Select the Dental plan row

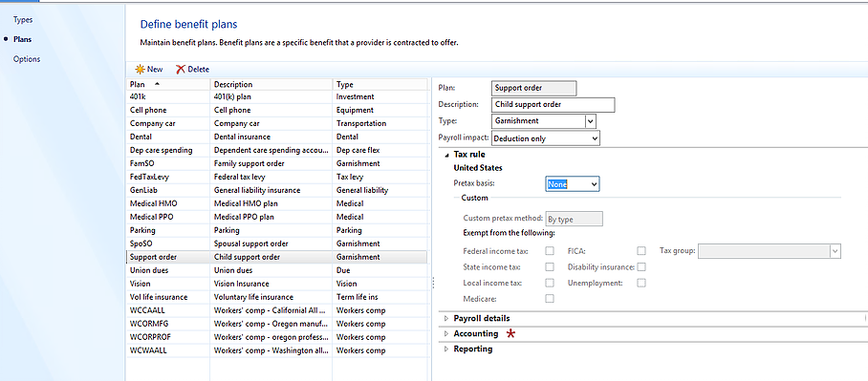tap(277, 137)
